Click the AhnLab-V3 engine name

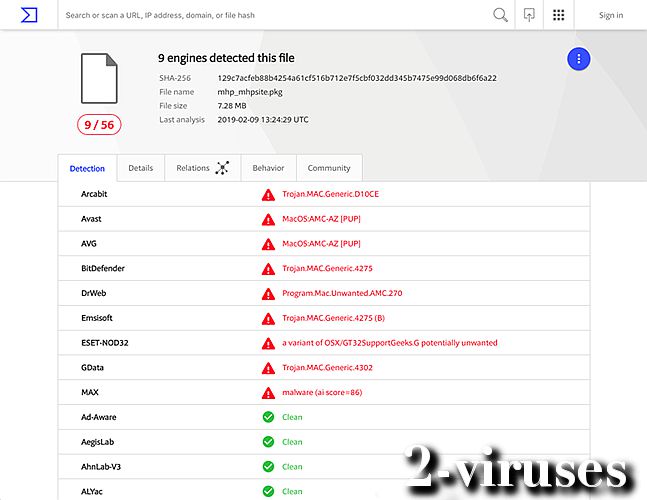click(x=101, y=467)
